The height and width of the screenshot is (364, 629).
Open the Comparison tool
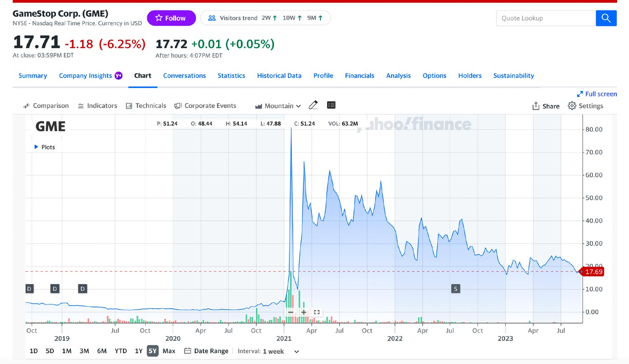[x=46, y=106]
